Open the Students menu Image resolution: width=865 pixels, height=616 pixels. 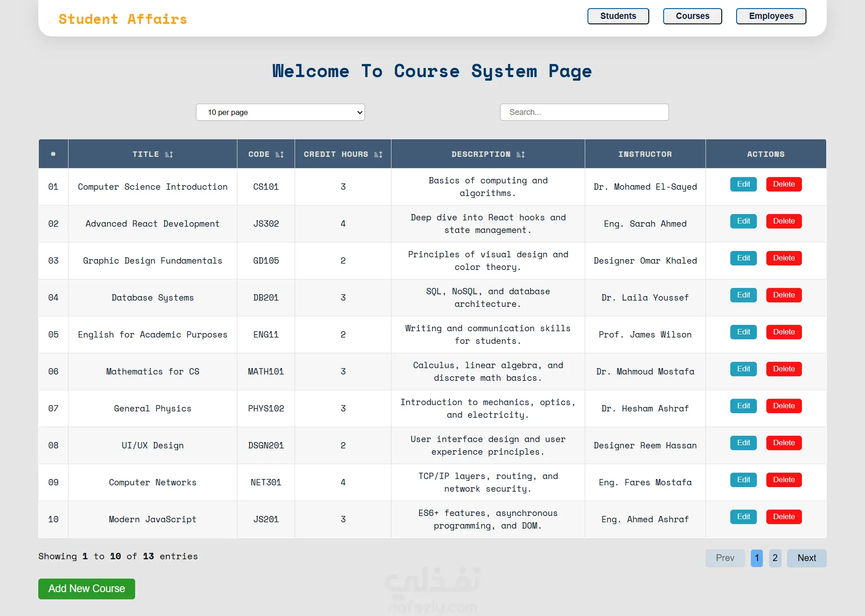click(x=618, y=16)
